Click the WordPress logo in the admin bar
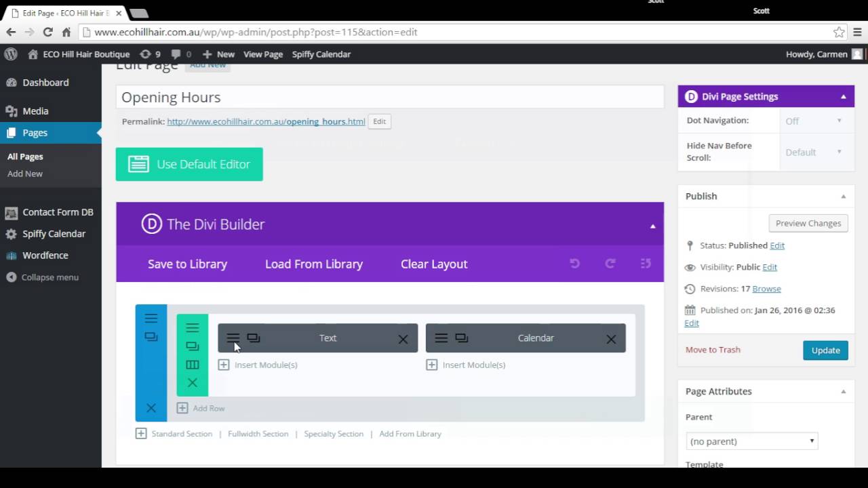The height and width of the screenshot is (488, 868). click(x=11, y=54)
